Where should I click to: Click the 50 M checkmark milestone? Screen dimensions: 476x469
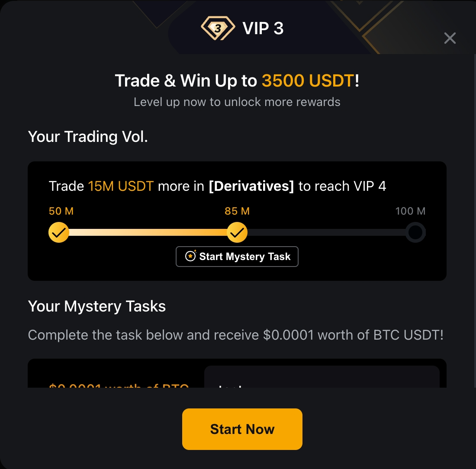pyautogui.click(x=59, y=232)
